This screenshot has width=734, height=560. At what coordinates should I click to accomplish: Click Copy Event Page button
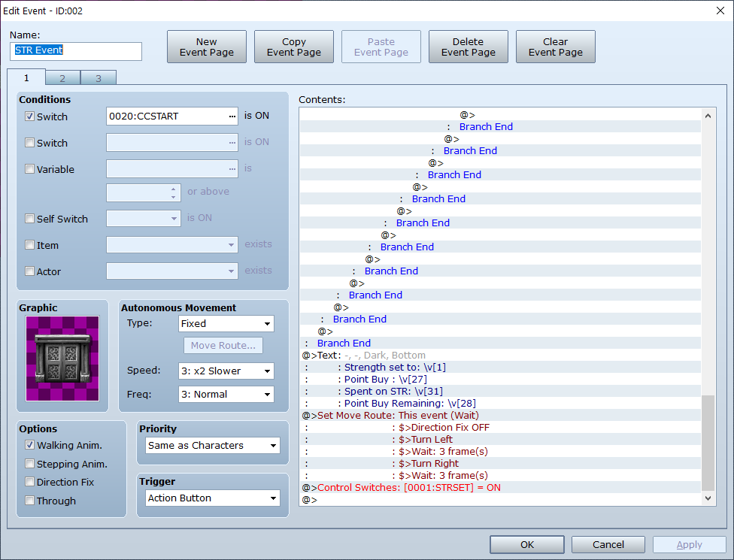294,47
